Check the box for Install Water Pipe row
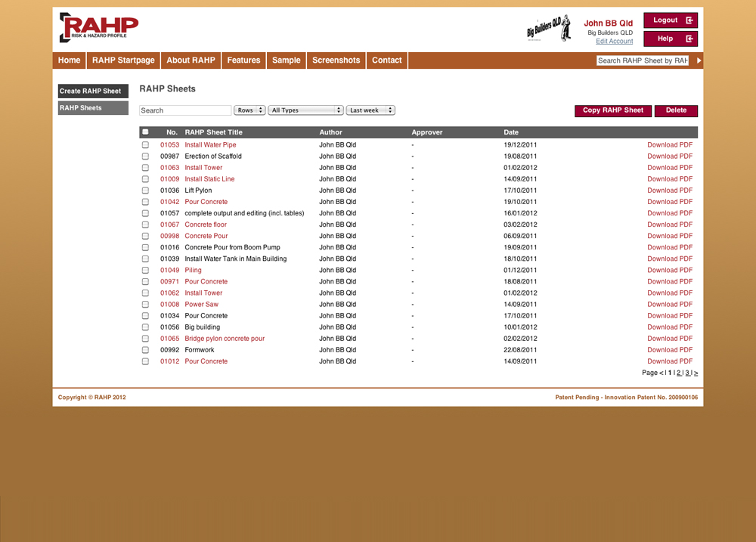The height and width of the screenshot is (542, 756). click(x=145, y=145)
